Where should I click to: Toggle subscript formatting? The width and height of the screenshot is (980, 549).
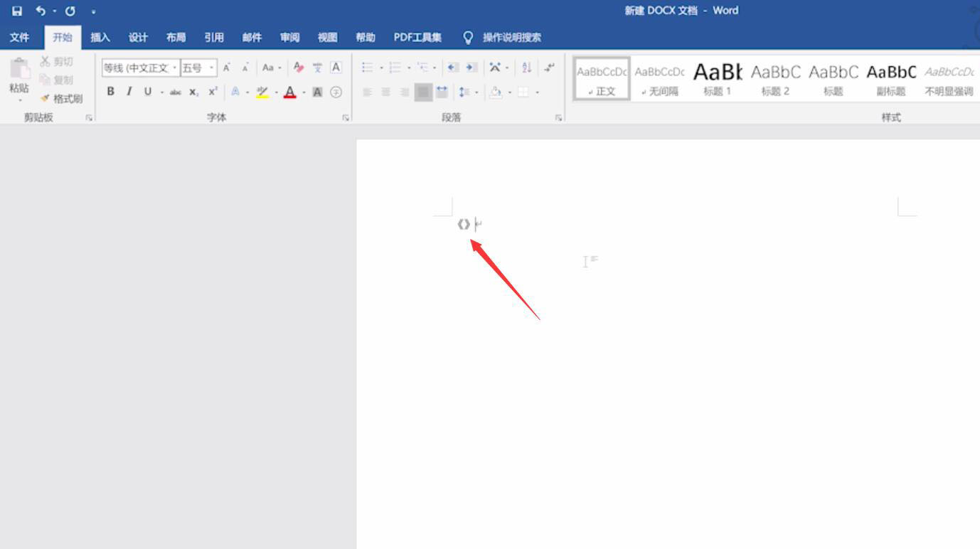[193, 92]
